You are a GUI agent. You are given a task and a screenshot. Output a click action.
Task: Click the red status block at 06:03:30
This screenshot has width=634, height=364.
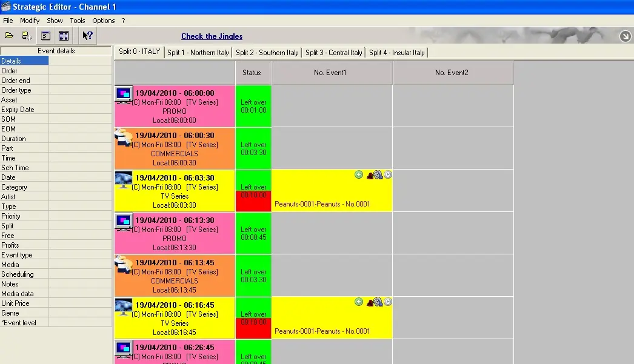coord(253,201)
